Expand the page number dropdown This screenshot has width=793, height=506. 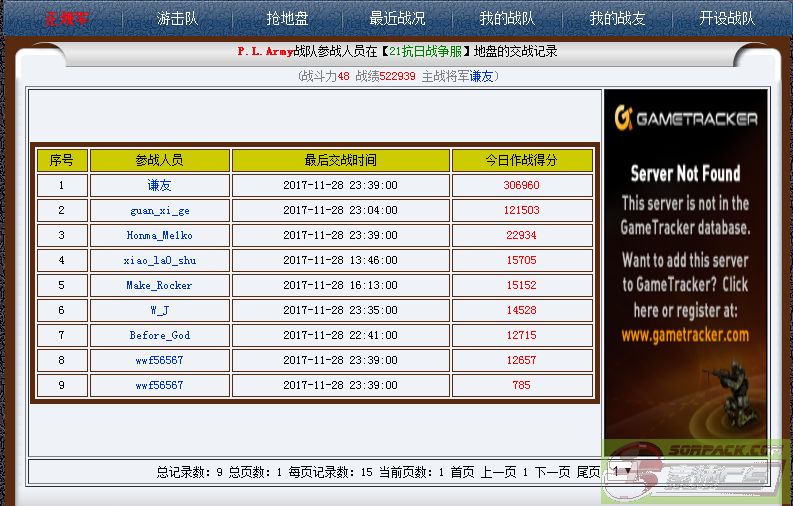(x=620, y=471)
